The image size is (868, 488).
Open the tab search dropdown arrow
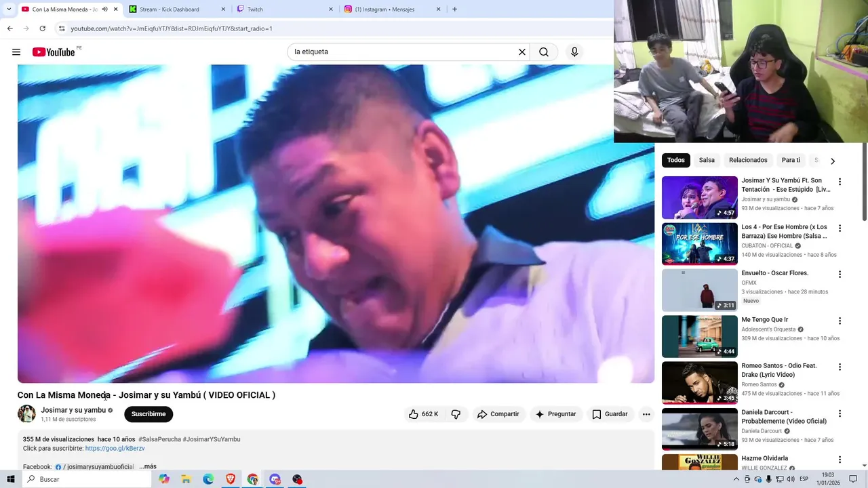pyautogui.click(x=9, y=9)
